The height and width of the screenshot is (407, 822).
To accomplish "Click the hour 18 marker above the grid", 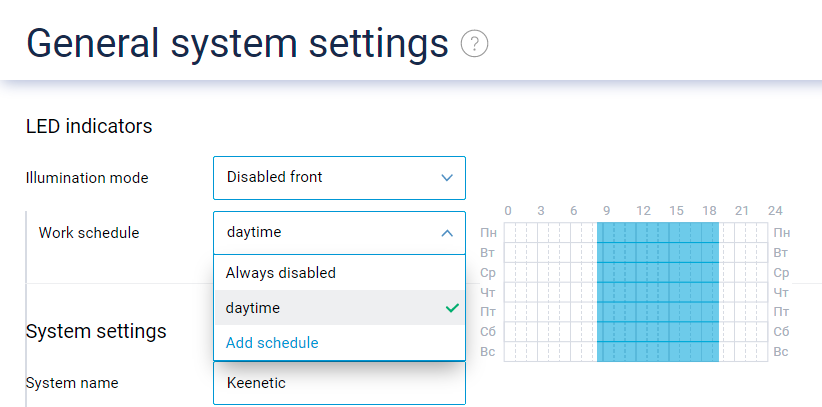I will coord(709,211).
